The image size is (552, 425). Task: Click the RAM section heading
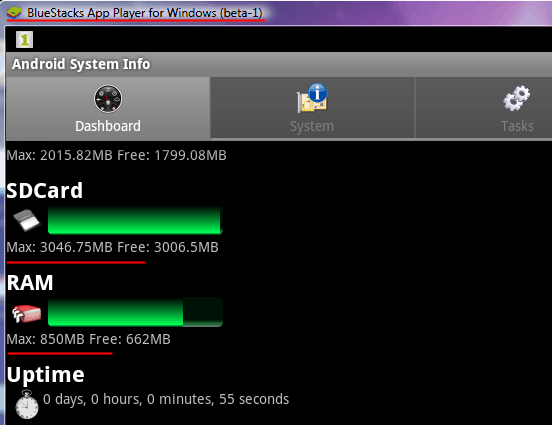[30, 282]
